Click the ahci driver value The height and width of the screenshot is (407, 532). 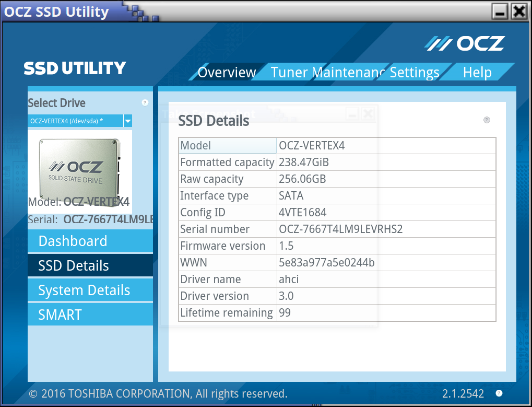(x=386, y=279)
